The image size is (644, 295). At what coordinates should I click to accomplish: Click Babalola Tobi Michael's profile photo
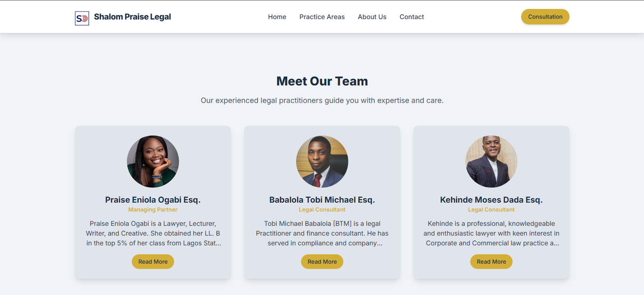(322, 162)
